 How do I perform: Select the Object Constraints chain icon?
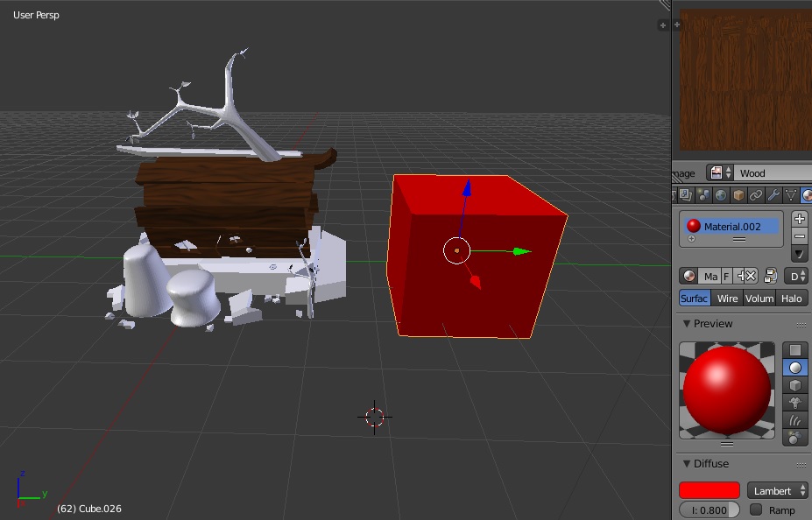(755, 194)
